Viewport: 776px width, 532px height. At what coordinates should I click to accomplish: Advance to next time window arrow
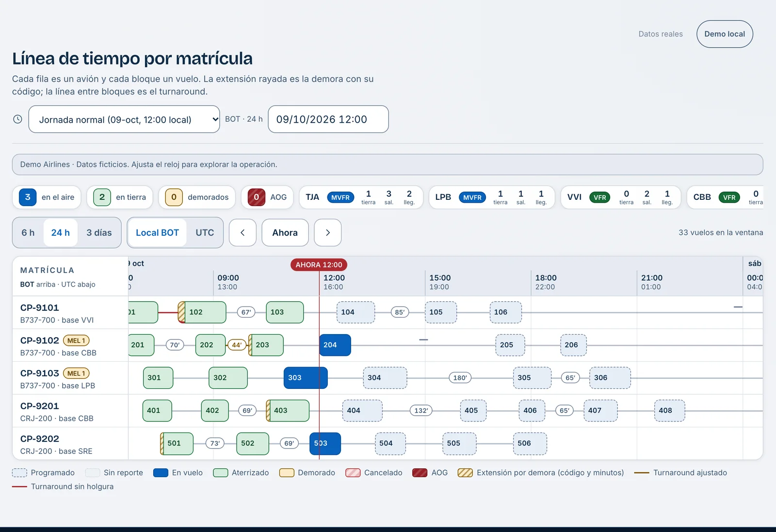(328, 233)
